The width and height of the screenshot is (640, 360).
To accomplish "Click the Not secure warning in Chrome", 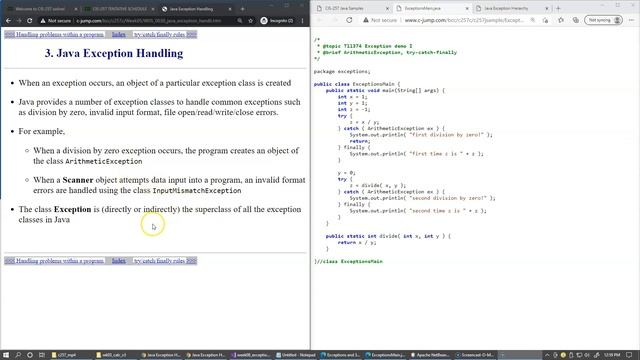I will (x=56, y=20).
